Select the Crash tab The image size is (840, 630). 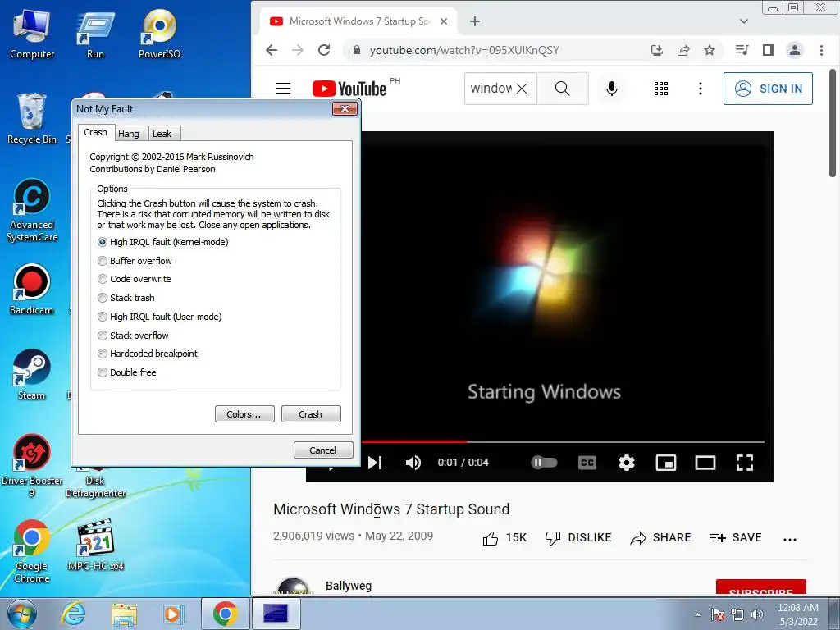(95, 132)
